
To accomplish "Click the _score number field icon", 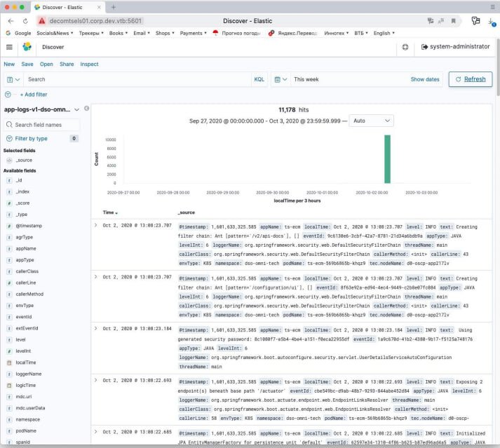I will 9,203.
